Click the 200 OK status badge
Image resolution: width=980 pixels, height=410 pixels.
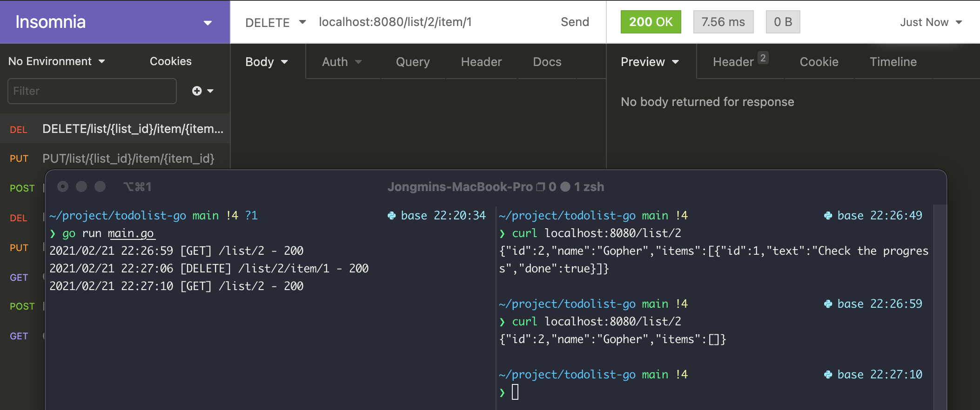tap(651, 22)
